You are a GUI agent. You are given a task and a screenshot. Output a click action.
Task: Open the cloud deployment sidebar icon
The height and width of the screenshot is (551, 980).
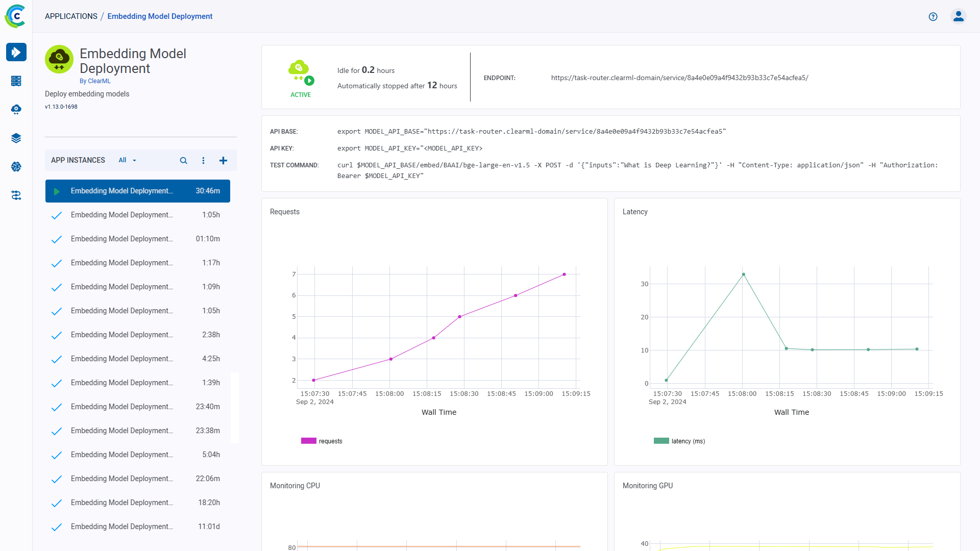click(x=16, y=109)
